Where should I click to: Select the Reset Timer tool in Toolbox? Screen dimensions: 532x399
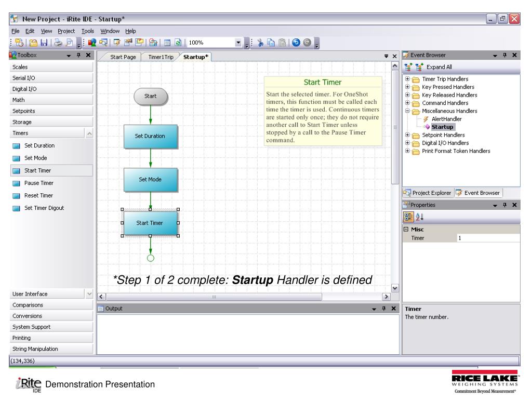(51, 196)
